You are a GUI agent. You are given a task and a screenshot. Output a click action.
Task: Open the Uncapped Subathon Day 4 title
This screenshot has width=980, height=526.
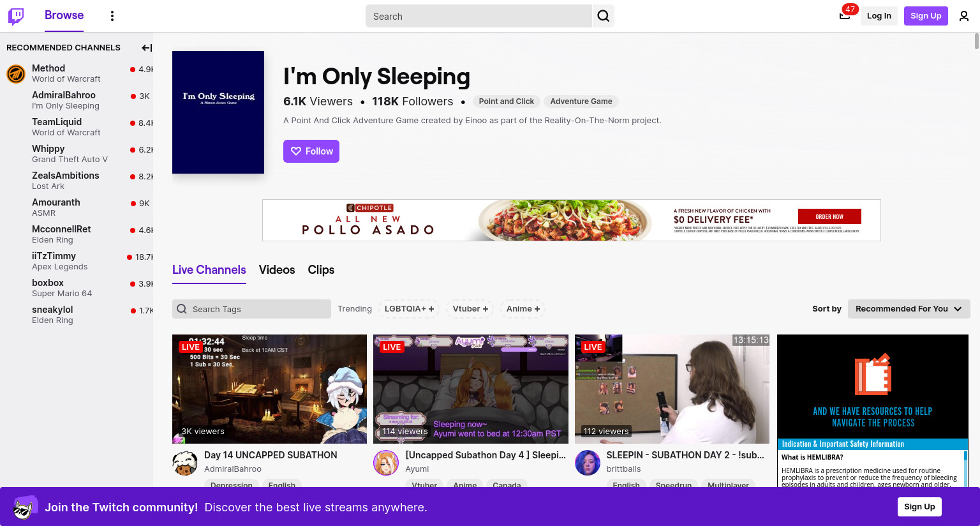486,455
